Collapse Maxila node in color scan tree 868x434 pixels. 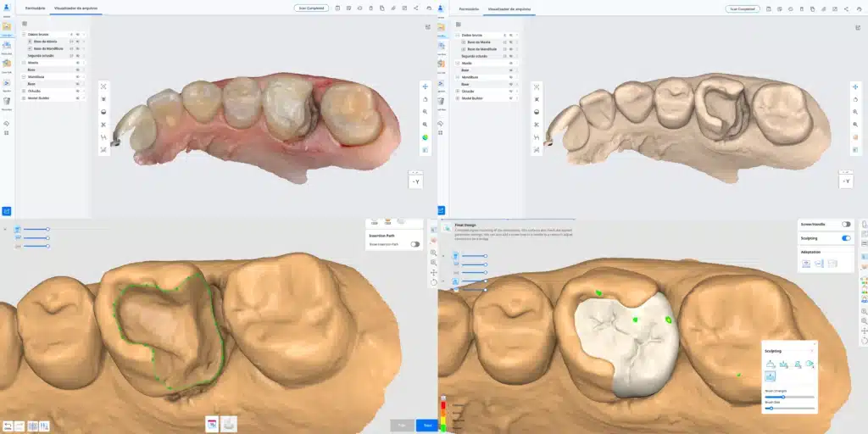(24, 63)
